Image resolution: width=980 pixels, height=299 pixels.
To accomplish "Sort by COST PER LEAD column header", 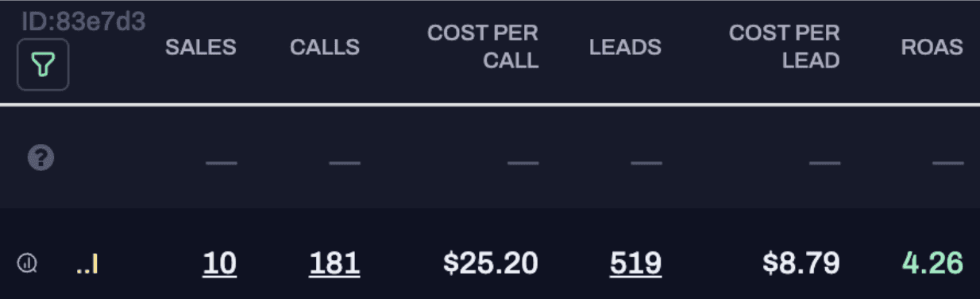I will point(784,47).
